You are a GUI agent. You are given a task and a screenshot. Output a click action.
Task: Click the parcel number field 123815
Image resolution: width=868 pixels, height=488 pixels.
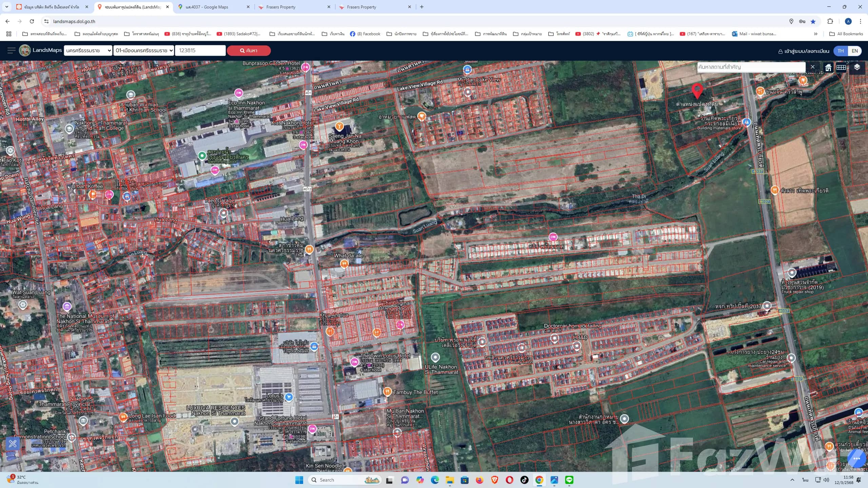pyautogui.click(x=200, y=50)
